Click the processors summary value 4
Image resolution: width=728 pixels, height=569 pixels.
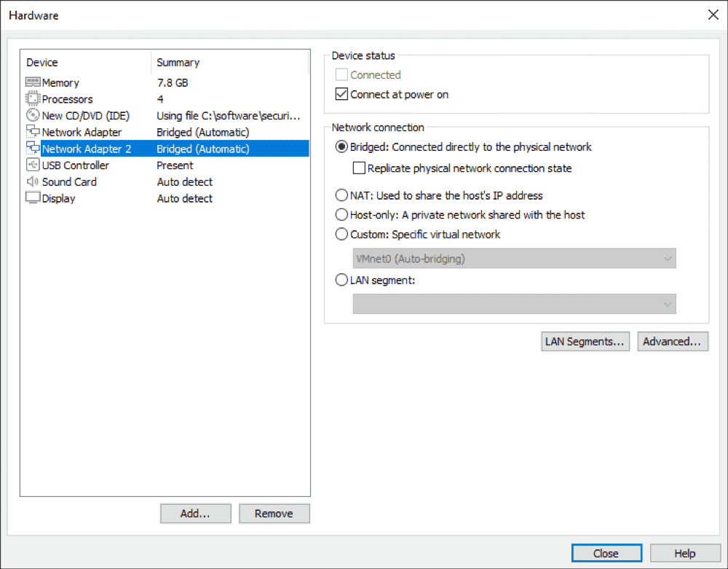pyautogui.click(x=160, y=99)
